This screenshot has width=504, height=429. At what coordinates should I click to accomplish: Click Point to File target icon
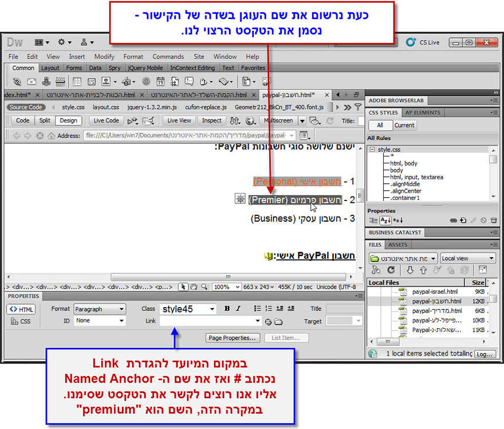pyautogui.click(x=268, y=322)
